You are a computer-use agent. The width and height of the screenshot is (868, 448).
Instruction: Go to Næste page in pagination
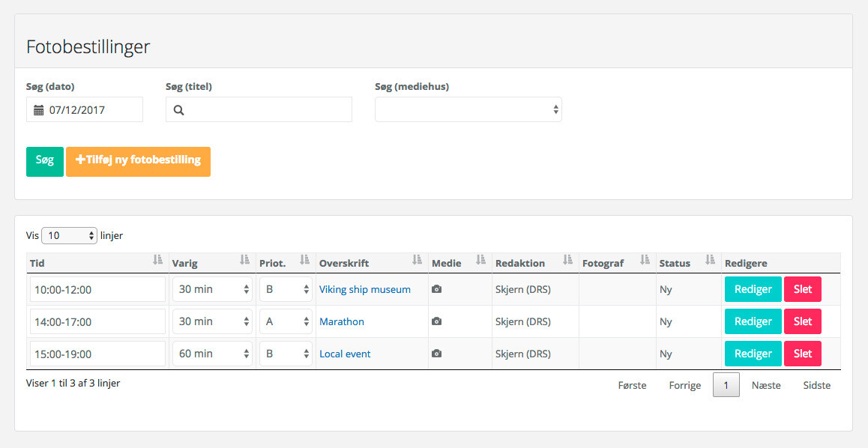tap(766, 385)
